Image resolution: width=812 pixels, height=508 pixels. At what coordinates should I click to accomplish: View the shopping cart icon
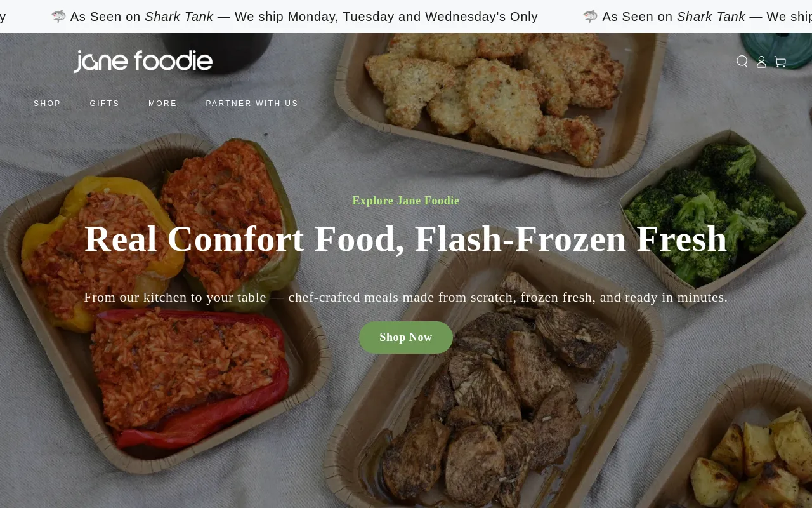tap(780, 62)
